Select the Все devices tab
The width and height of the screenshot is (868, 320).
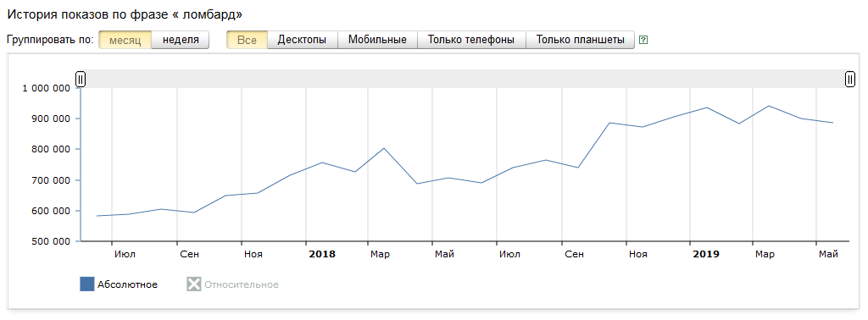click(247, 40)
